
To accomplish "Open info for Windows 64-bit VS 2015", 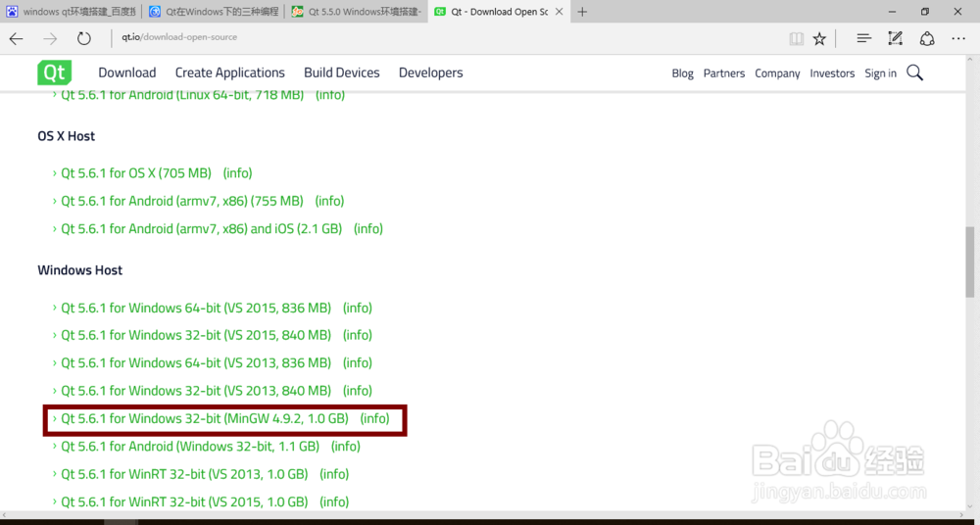I will (358, 309).
